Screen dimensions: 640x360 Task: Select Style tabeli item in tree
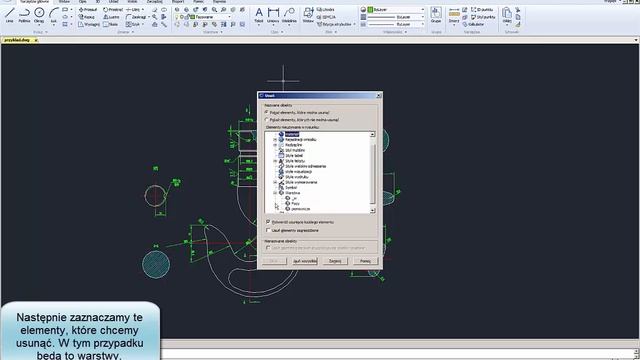point(294,156)
